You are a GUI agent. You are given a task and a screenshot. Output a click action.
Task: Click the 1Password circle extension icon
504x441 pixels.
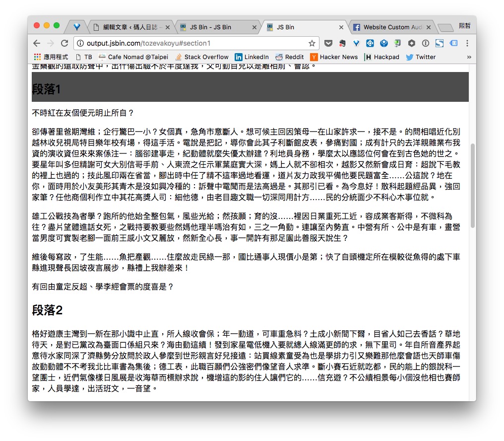(425, 43)
